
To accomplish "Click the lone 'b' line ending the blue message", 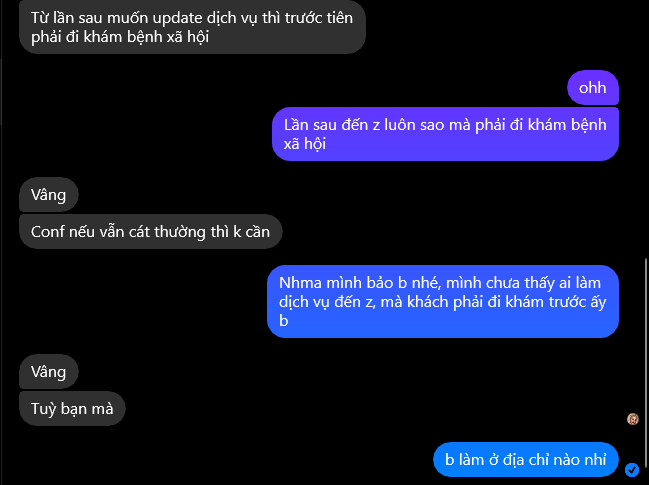I will (x=284, y=321).
